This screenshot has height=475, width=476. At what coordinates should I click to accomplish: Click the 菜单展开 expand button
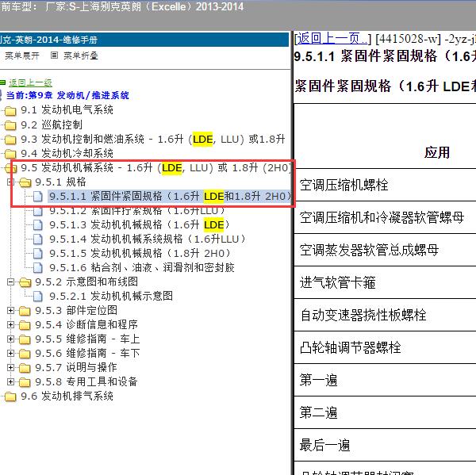22,56
